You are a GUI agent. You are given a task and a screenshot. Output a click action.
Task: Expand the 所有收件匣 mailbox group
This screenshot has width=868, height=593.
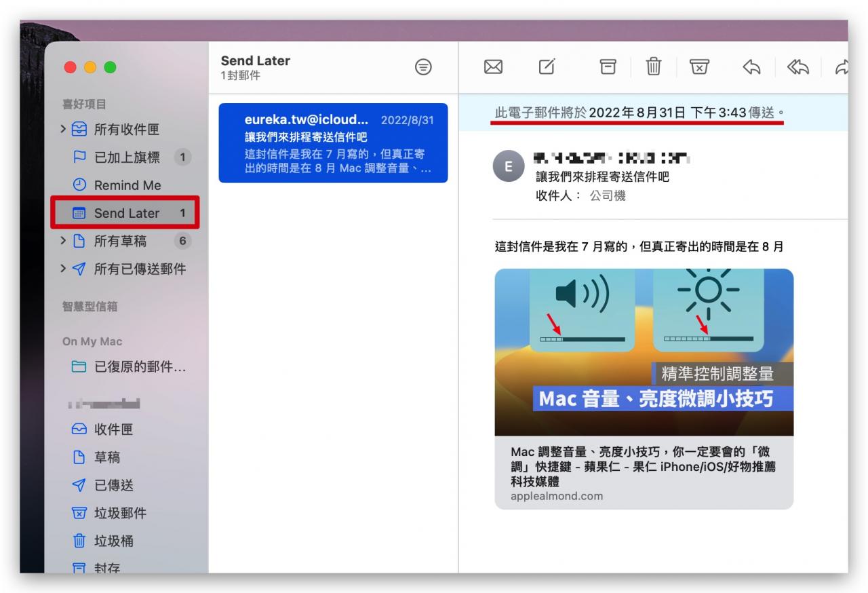pyautogui.click(x=62, y=130)
